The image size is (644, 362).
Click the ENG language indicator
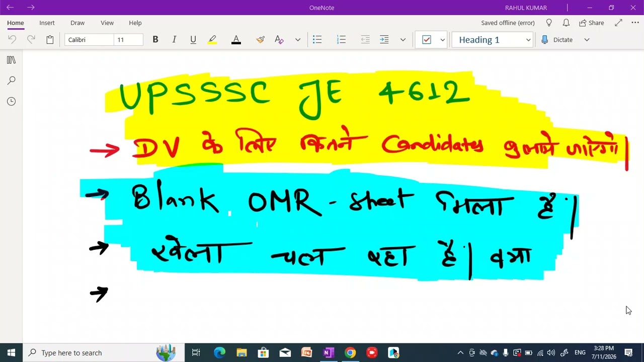(580, 352)
